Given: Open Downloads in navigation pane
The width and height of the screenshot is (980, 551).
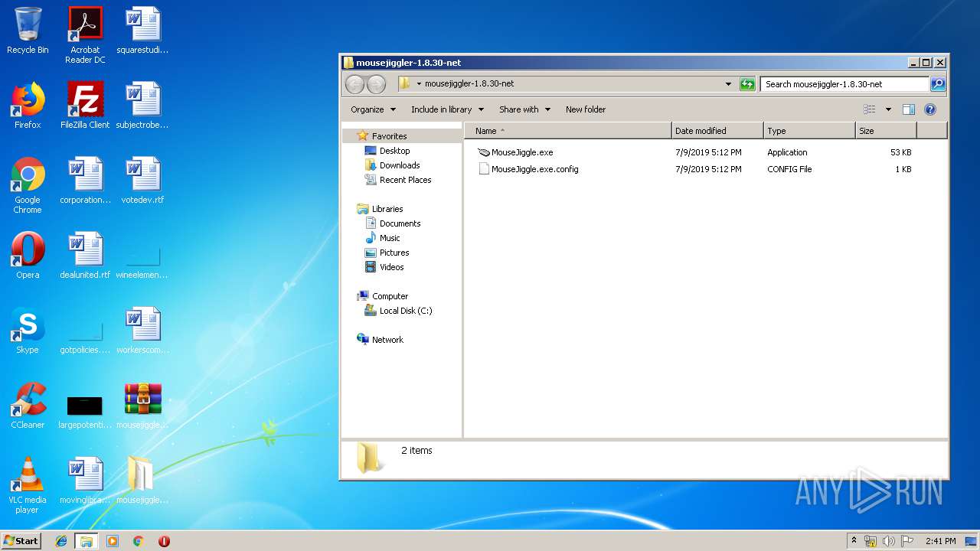Looking at the screenshot, I should point(400,165).
